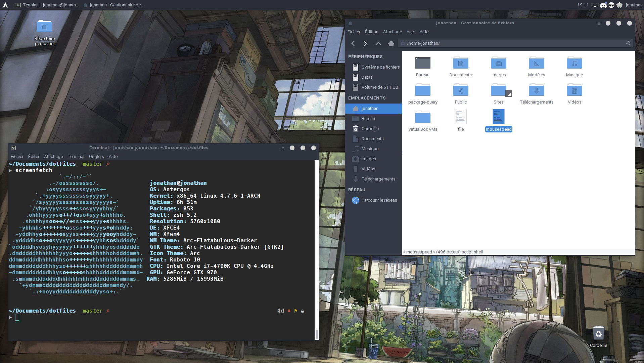Open Fichier menu in terminal

[x=17, y=157]
